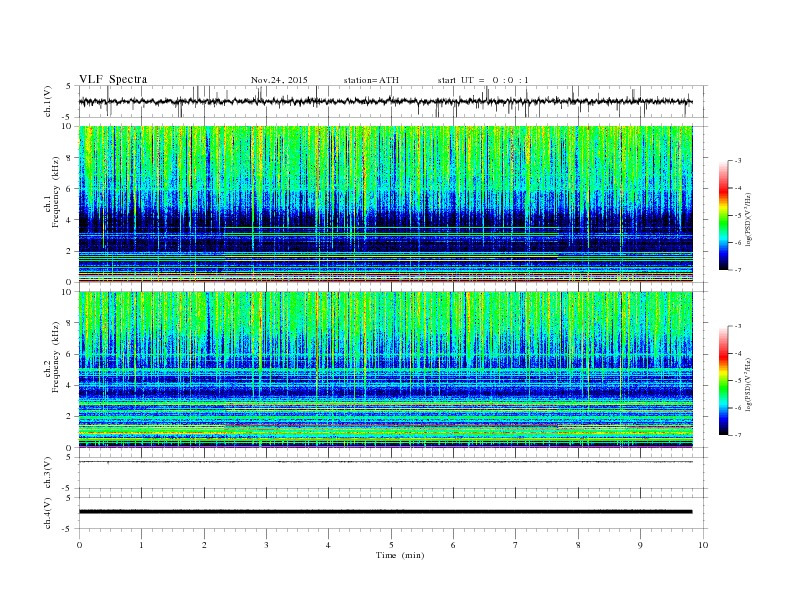
Task: Click the ch.1 spectrogram color bar
Action: pos(724,216)
